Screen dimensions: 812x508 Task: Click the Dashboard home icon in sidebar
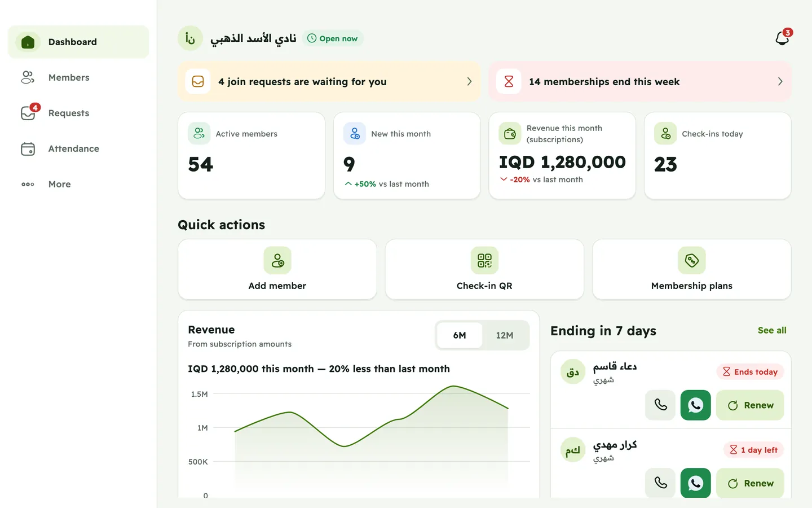pos(28,42)
